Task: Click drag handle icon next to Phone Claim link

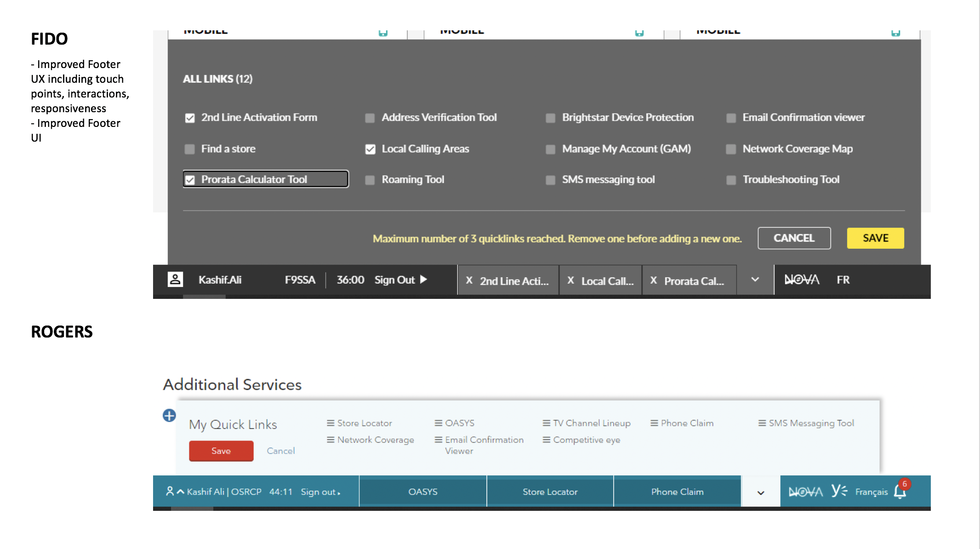Action: (x=654, y=423)
